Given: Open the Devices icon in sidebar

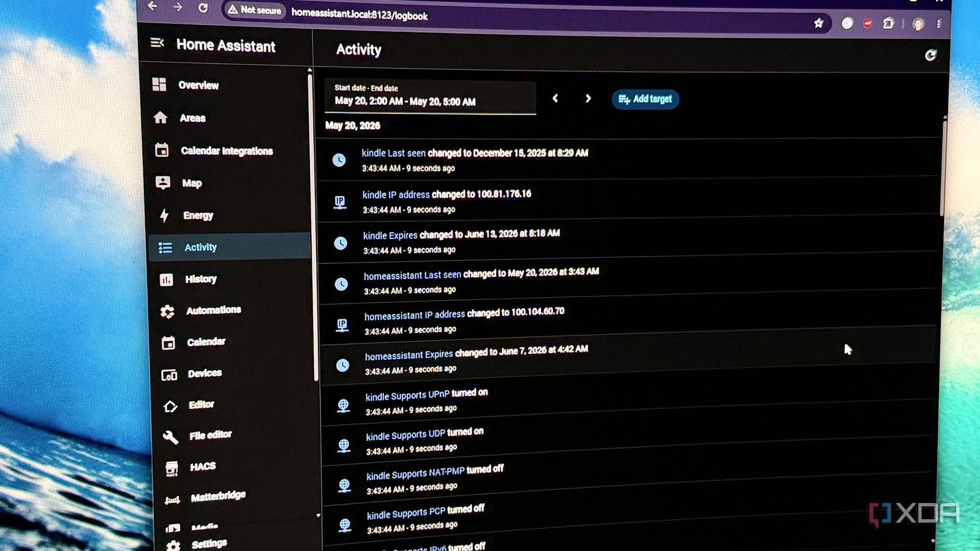Looking at the screenshot, I should pyautogui.click(x=169, y=375).
